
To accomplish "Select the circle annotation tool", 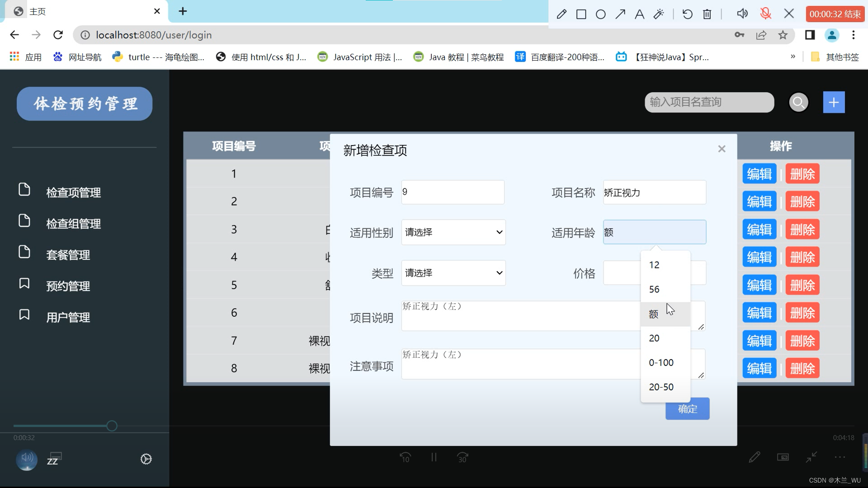I will tap(601, 14).
